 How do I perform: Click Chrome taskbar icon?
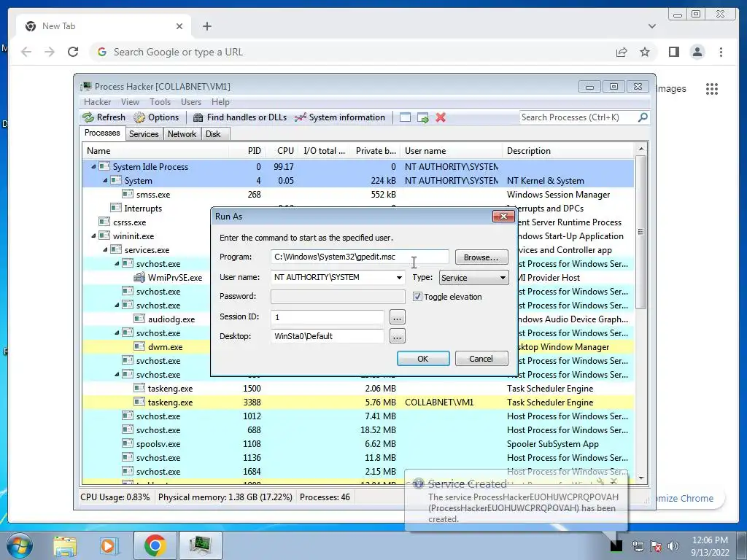click(x=155, y=545)
